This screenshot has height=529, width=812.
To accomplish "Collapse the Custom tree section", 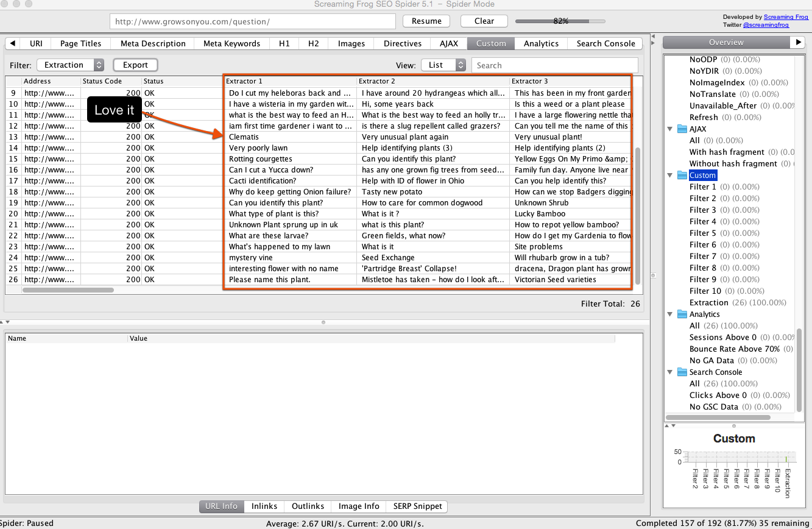I will [x=670, y=176].
